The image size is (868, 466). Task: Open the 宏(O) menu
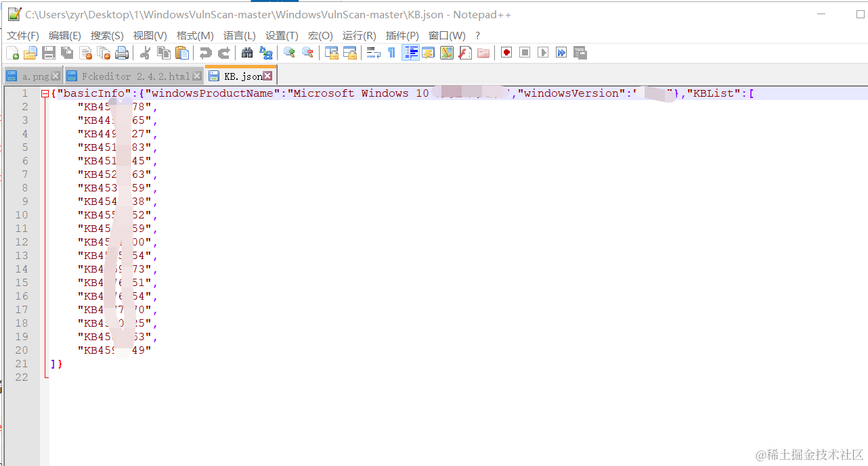(x=320, y=36)
